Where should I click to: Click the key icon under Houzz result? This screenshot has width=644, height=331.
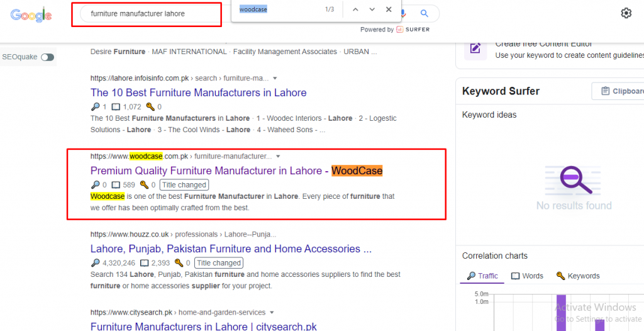tap(179, 263)
